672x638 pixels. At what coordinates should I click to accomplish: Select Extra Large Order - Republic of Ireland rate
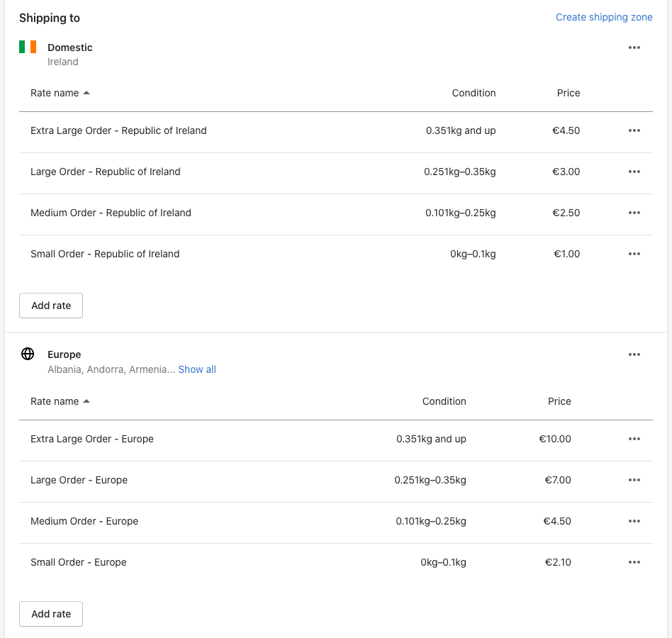coord(118,130)
